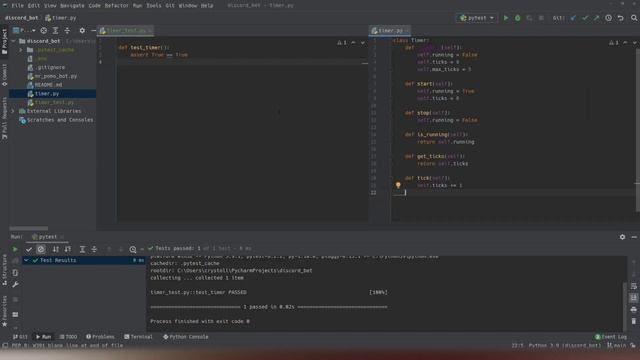Viewport: 640px width, 360px height.
Task: Open the Project view selector dropdown
Action: tap(24, 31)
